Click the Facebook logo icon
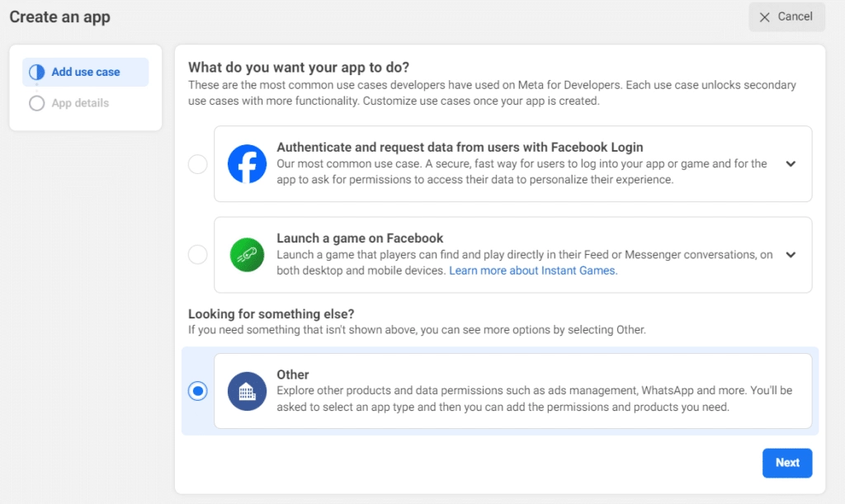This screenshot has width=845, height=504. point(247,163)
